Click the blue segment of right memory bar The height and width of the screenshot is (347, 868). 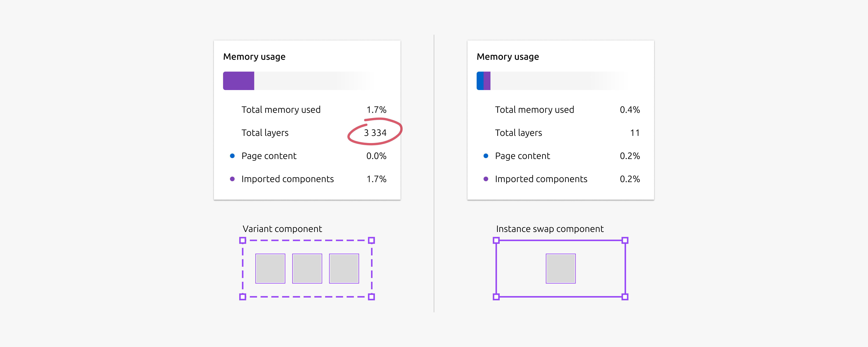pos(480,81)
